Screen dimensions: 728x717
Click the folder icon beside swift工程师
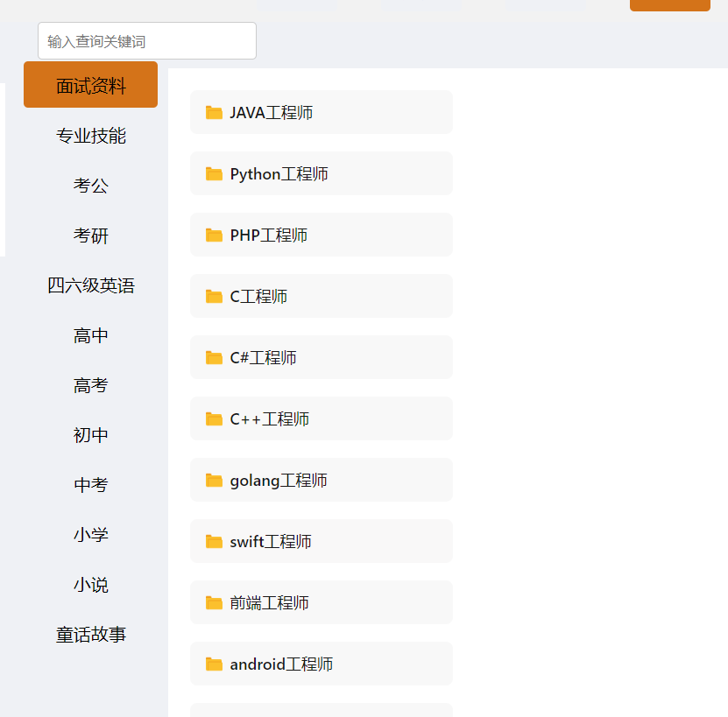click(x=214, y=541)
